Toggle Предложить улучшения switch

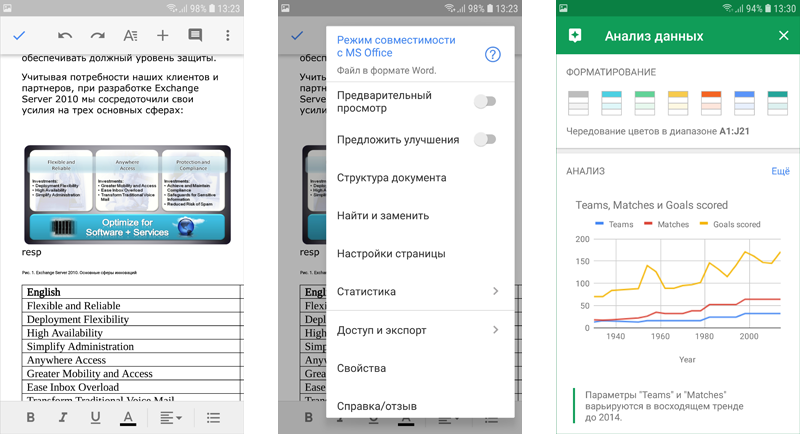click(x=485, y=139)
